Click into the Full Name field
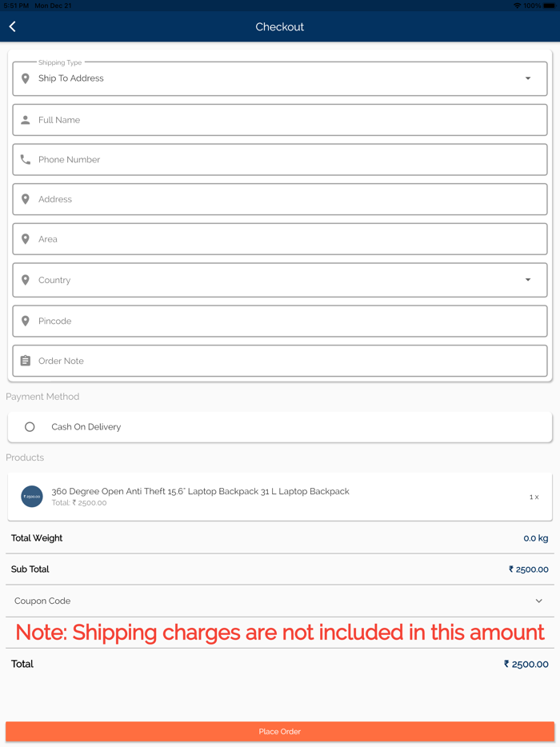 pos(288,120)
